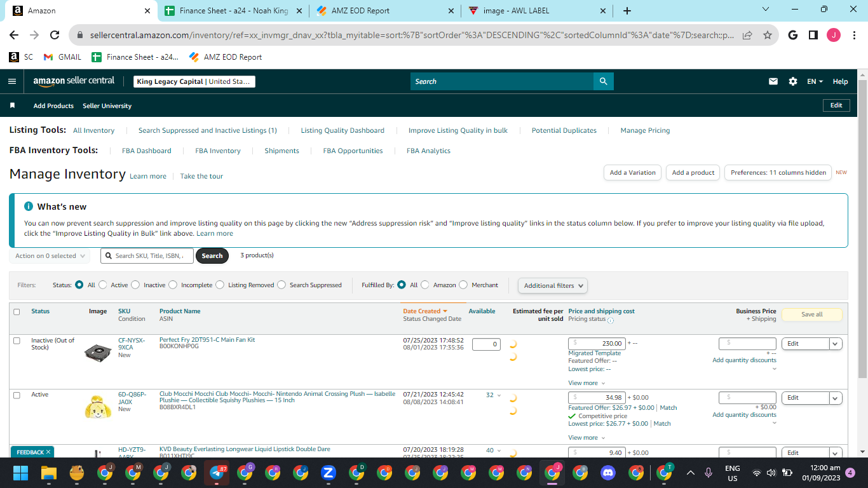Click the Add a product button

[x=693, y=173]
